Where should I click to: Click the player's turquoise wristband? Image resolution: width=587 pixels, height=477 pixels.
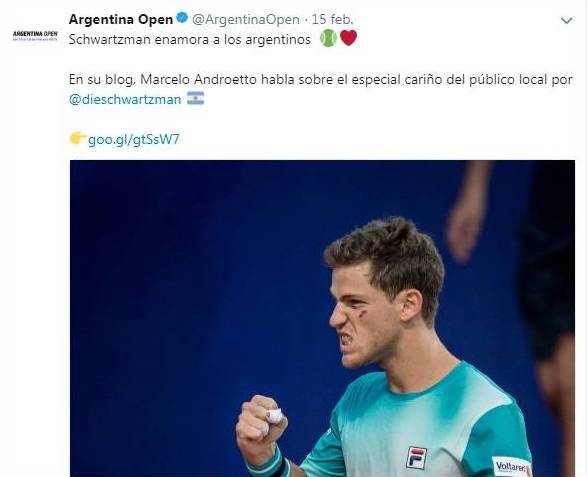[270, 464]
